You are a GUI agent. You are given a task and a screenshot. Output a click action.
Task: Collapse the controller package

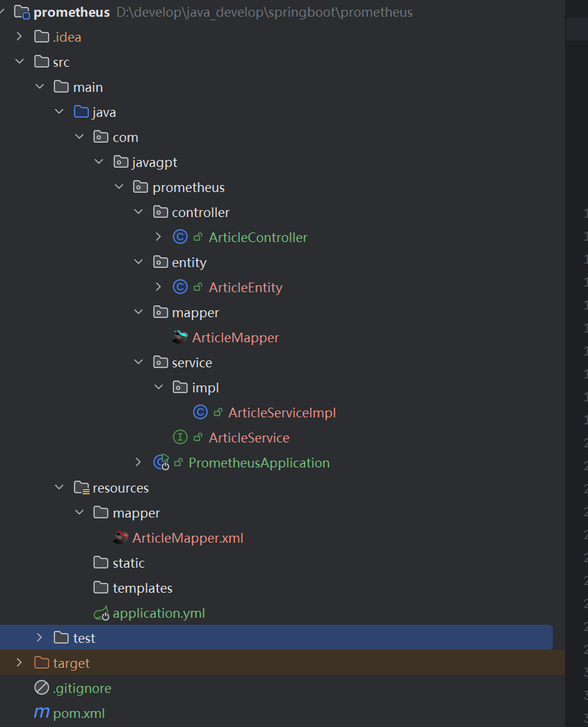138,211
